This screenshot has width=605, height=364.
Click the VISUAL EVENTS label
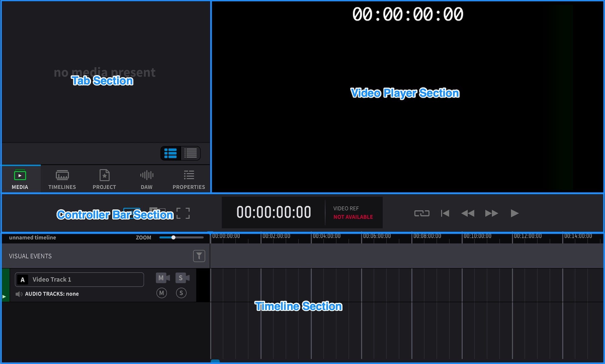pyautogui.click(x=30, y=256)
